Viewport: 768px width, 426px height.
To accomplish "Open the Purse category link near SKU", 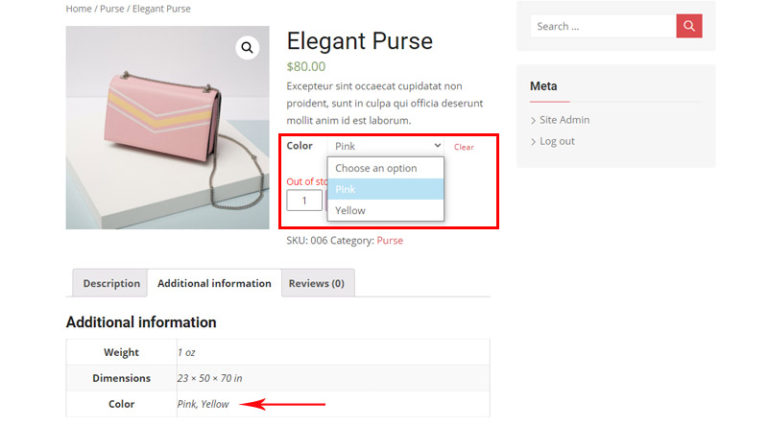I will coord(390,240).
